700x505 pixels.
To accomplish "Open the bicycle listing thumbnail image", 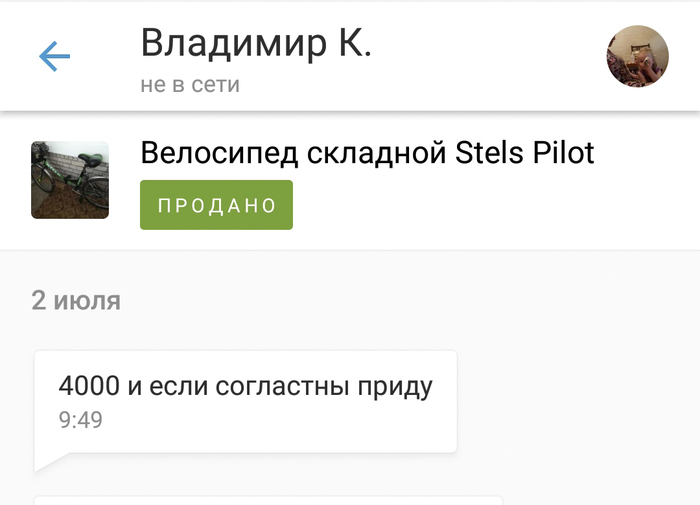I will click(70, 180).
